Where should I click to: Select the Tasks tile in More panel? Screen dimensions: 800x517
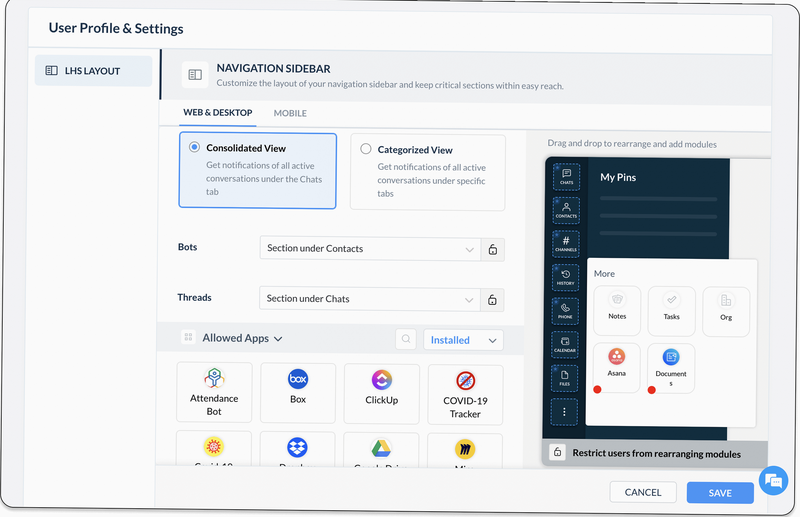(671, 311)
